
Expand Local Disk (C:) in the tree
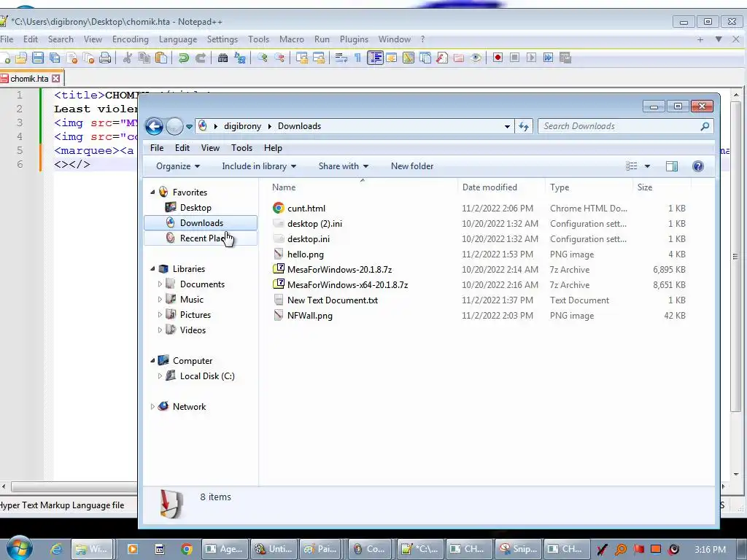point(160,376)
